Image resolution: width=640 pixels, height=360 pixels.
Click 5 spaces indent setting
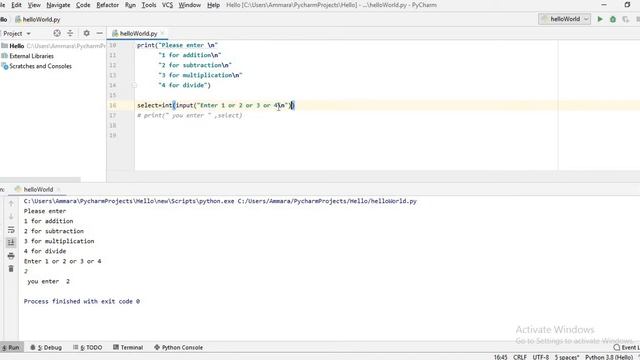[567, 357]
